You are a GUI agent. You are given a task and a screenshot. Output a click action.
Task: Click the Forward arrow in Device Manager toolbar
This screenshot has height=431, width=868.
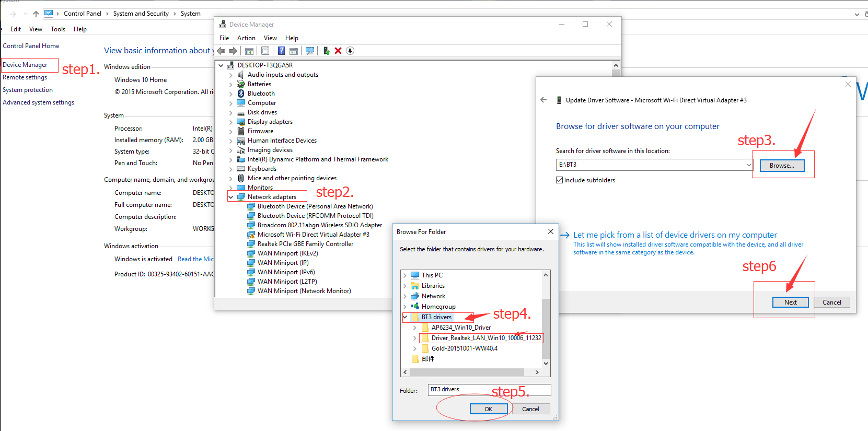tap(233, 51)
